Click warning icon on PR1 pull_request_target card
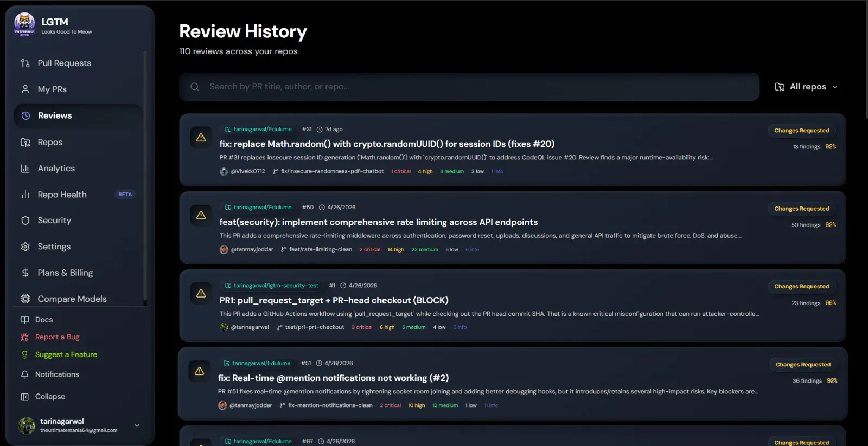The image size is (868, 446). 201,294
